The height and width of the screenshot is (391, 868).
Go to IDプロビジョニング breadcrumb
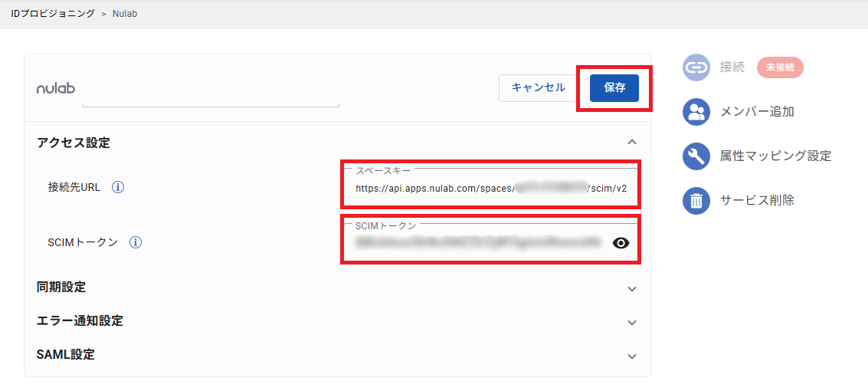(x=52, y=13)
